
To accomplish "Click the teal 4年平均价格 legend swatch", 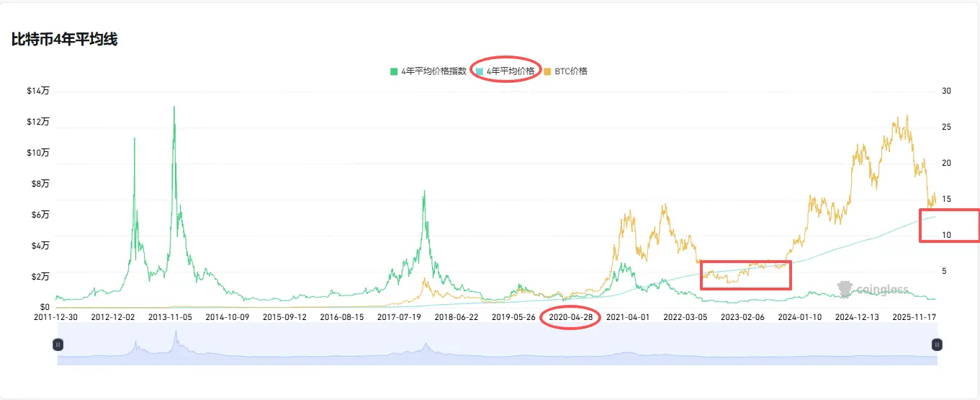I will coord(479,71).
